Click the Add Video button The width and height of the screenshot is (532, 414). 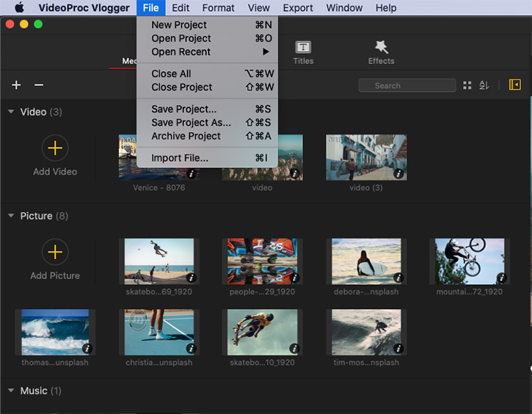click(x=55, y=148)
